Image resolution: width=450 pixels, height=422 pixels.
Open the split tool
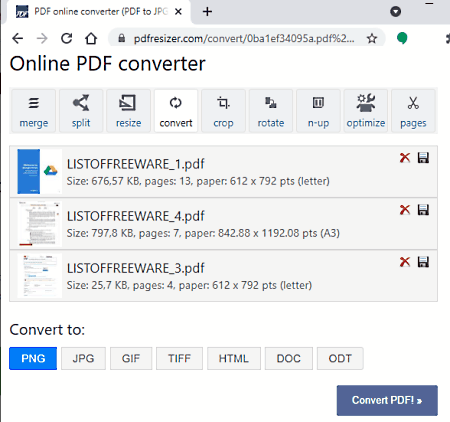[x=81, y=111]
